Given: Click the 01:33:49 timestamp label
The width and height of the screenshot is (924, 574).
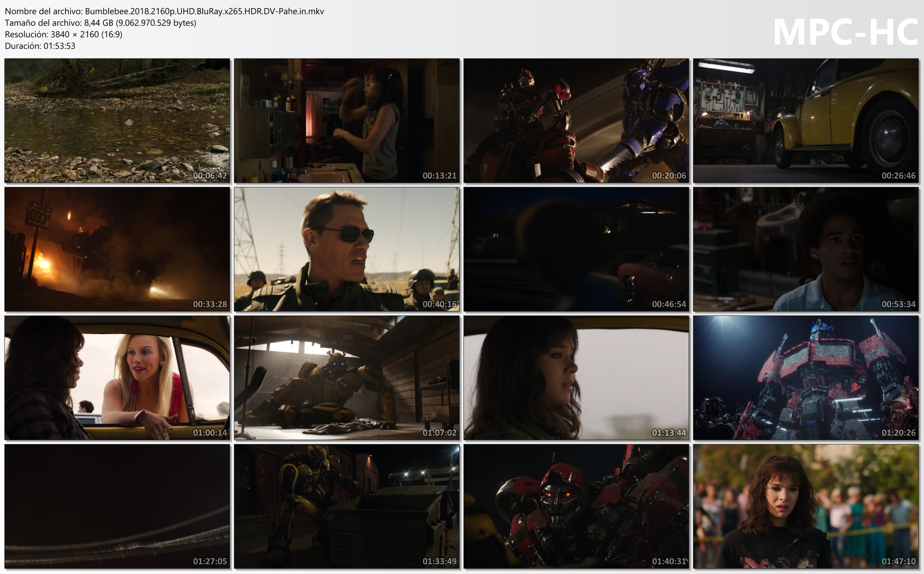Looking at the screenshot, I should click(x=439, y=561).
